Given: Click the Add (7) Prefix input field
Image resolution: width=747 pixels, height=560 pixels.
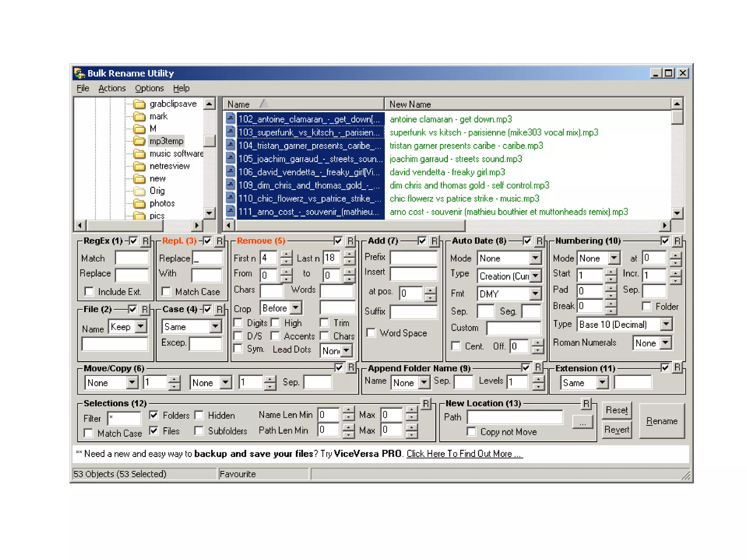Looking at the screenshot, I should [x=413, y=257].
